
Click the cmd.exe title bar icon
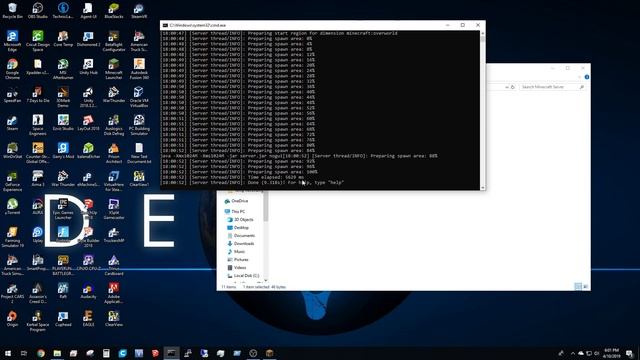tap(165, 25)
